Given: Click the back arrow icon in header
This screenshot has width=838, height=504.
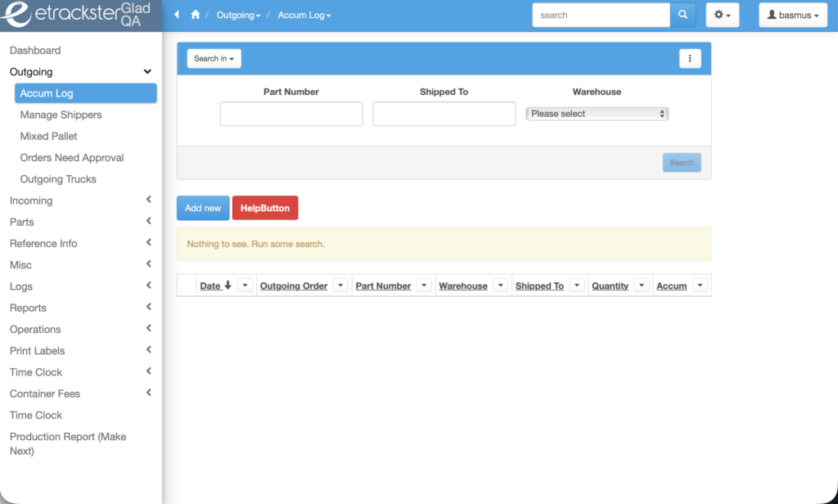Looking at the screenshot, I should click(177, 15).
